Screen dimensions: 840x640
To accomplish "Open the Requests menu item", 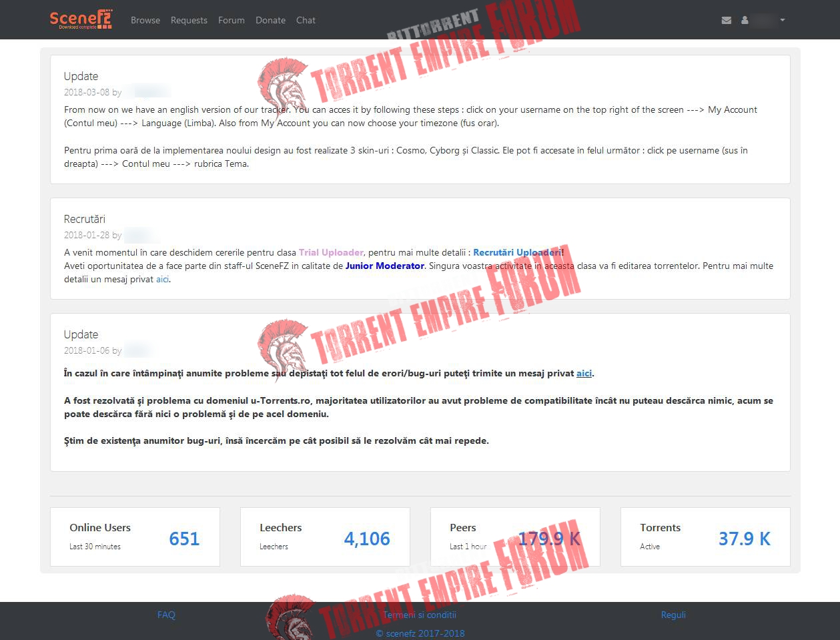I will point(189,20).
